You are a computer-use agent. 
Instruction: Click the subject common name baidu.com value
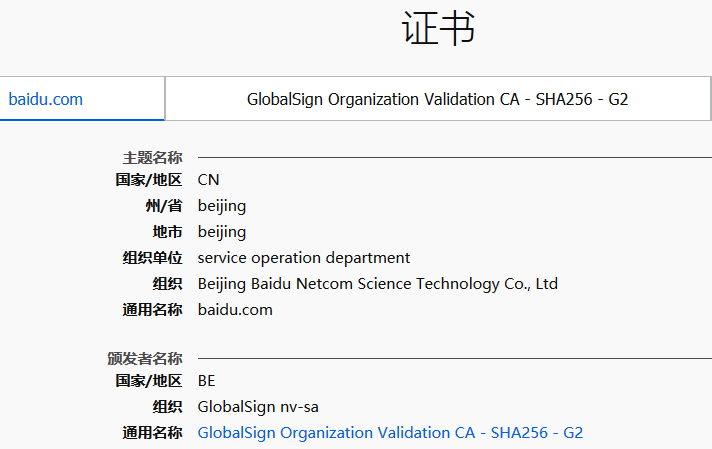pos(235,310)
